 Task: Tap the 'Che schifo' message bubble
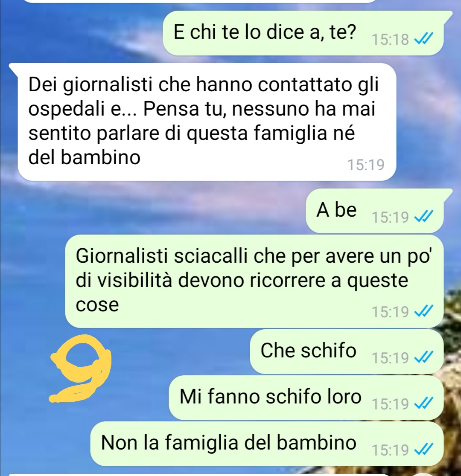(347, 351)
